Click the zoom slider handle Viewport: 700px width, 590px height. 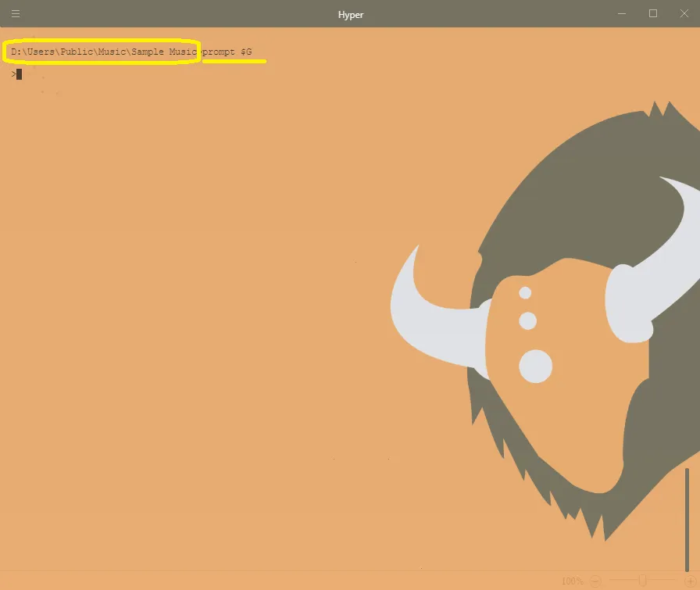click(x=642, y=580)
